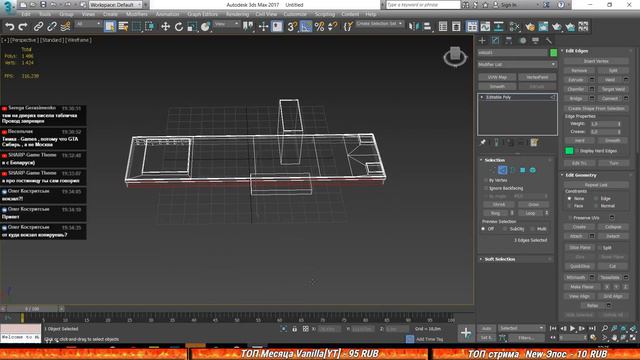The width and height of the screenshot is (640, 360).
Task: Click the Undo arrow icon
Action: pos(9,27)
